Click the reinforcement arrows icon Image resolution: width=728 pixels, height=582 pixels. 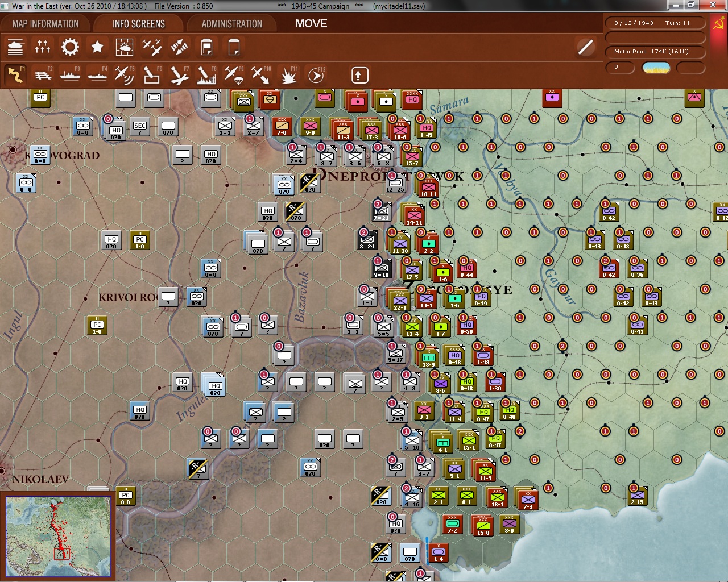179,47
